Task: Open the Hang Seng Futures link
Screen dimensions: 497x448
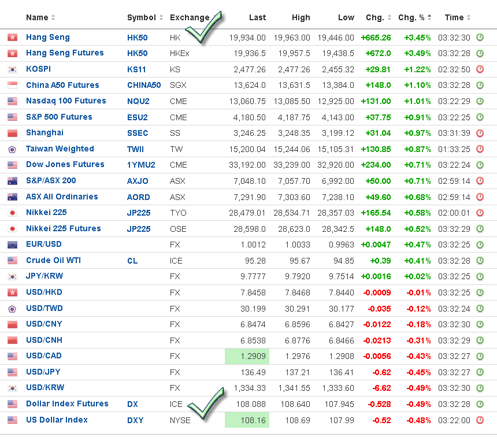Action: (x=65, y=53)
